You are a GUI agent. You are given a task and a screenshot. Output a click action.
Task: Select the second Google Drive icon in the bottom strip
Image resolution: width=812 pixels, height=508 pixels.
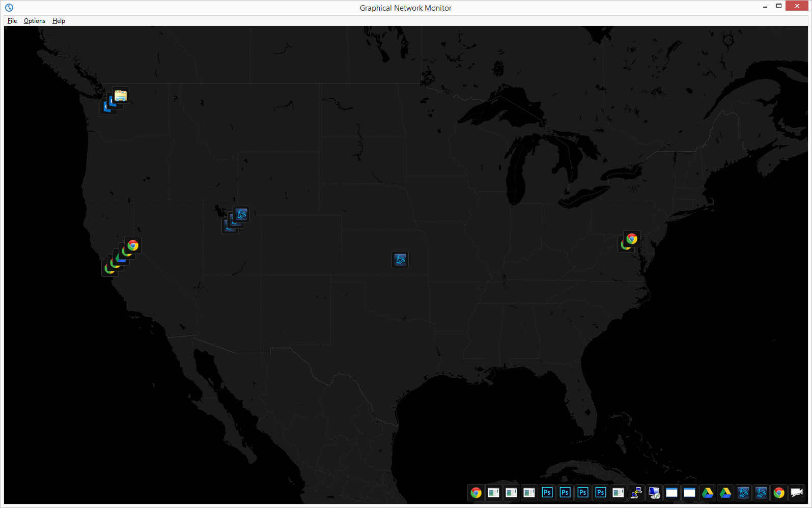(725, 492)
